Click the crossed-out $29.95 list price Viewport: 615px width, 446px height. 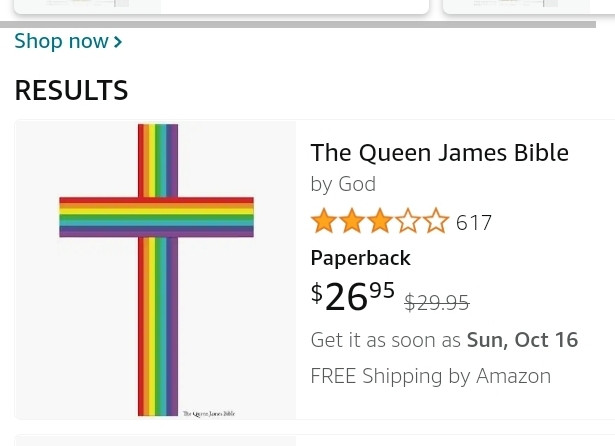click(437, 302)
